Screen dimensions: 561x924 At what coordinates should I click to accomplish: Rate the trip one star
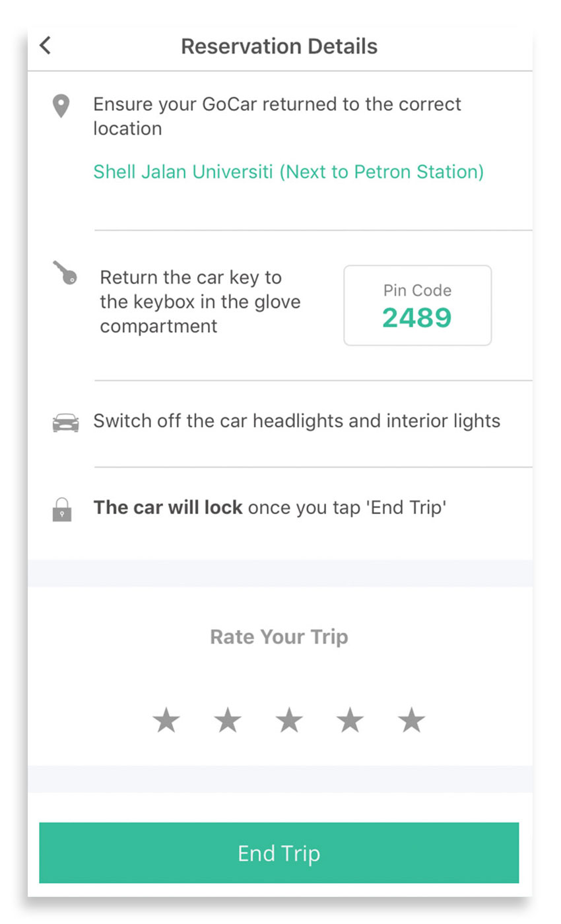click(166, 720)
